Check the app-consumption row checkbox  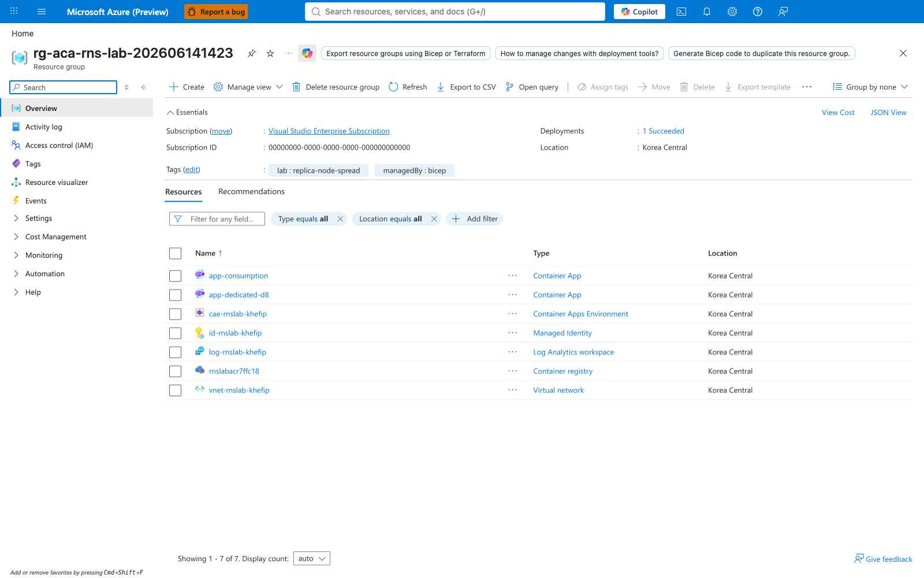[175, 276]
